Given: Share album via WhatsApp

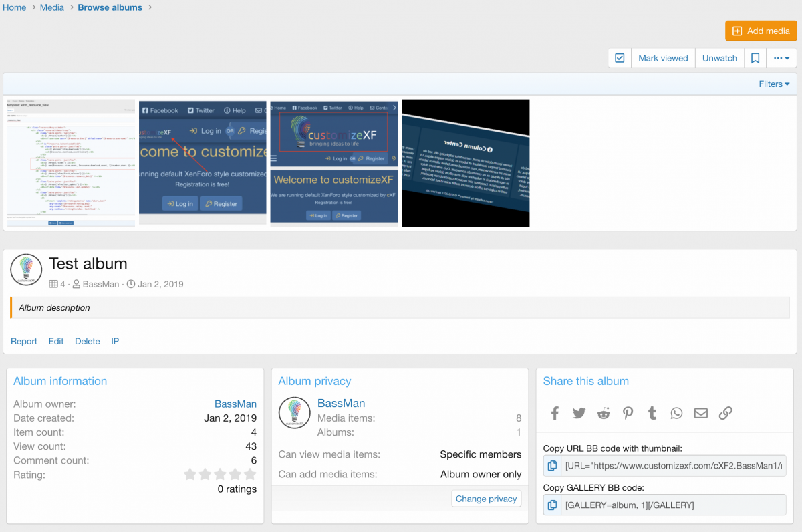Looking at the screenshot, I should (676, 413).
